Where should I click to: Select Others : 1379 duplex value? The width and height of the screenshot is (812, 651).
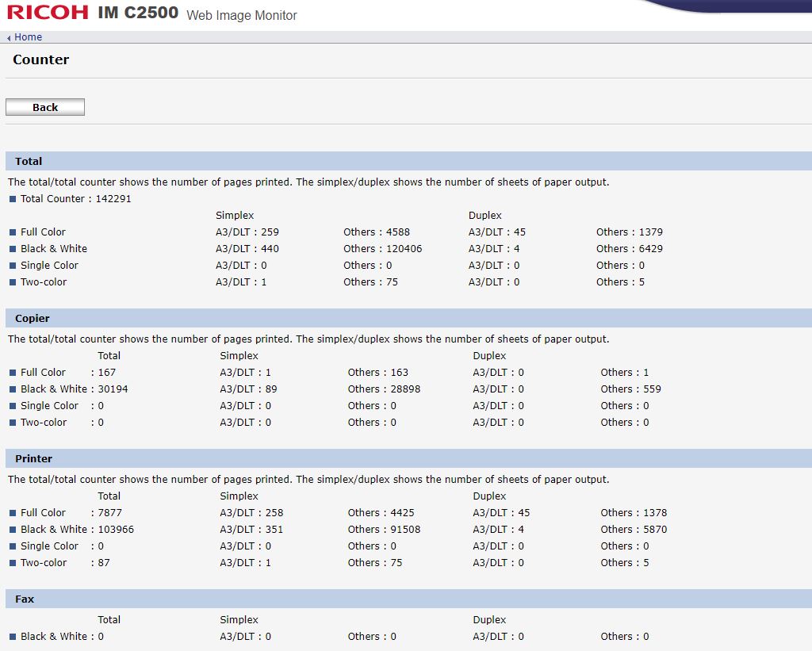(x=629, y=232)
